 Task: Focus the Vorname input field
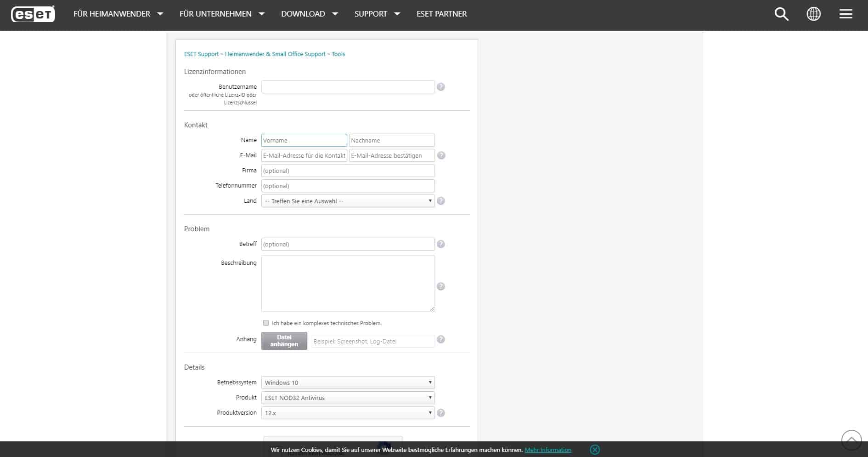pyautogui.click(x=304, y=140)
